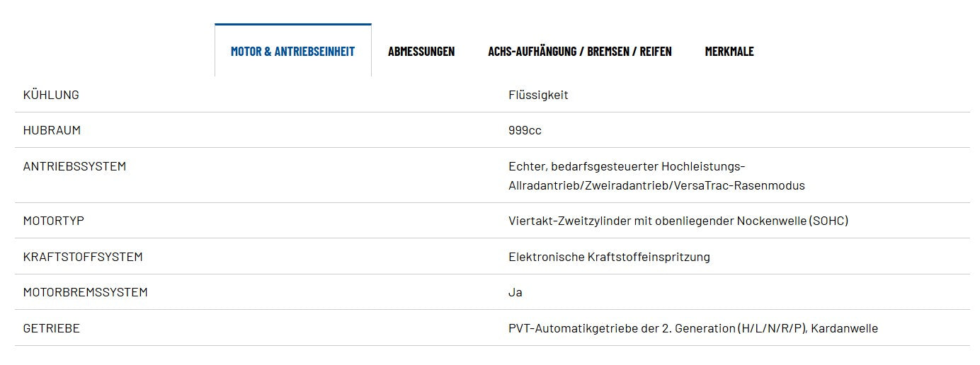Click the Kraftstoffsystem row label
The image size is (980, 365).
[83, 257]
